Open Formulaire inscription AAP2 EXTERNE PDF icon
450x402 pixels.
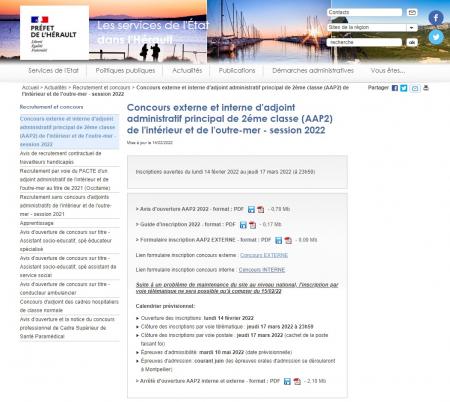tap(288, 240)
